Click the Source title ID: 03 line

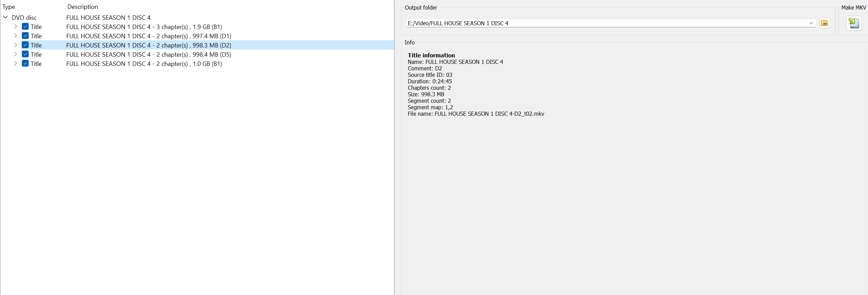[x=430, y=75]
